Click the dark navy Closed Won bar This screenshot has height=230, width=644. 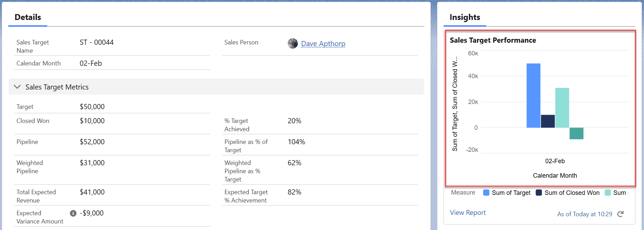coord(548,121)
